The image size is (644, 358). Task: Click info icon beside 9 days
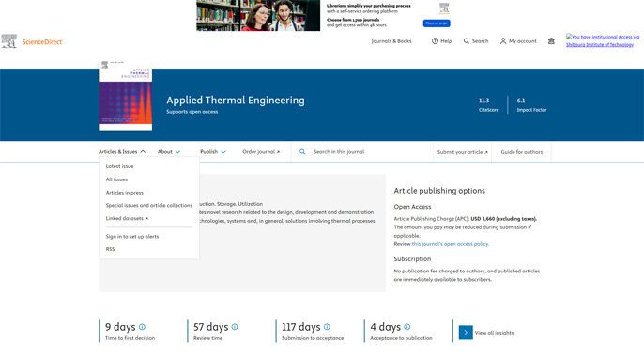142,327
